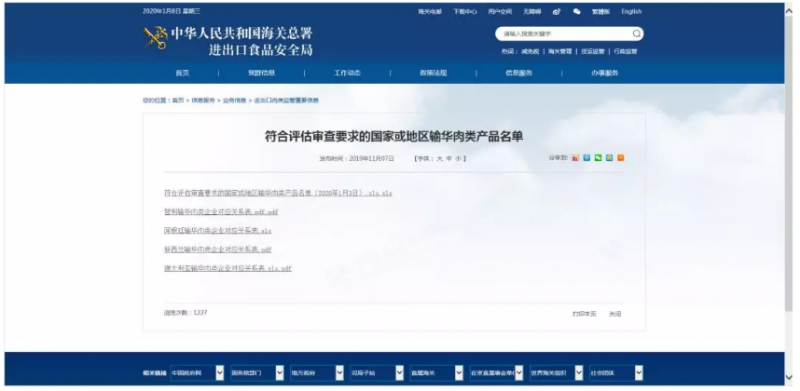
Task: Open the 在京直属事业单位 dropdown
Action: 496,373
